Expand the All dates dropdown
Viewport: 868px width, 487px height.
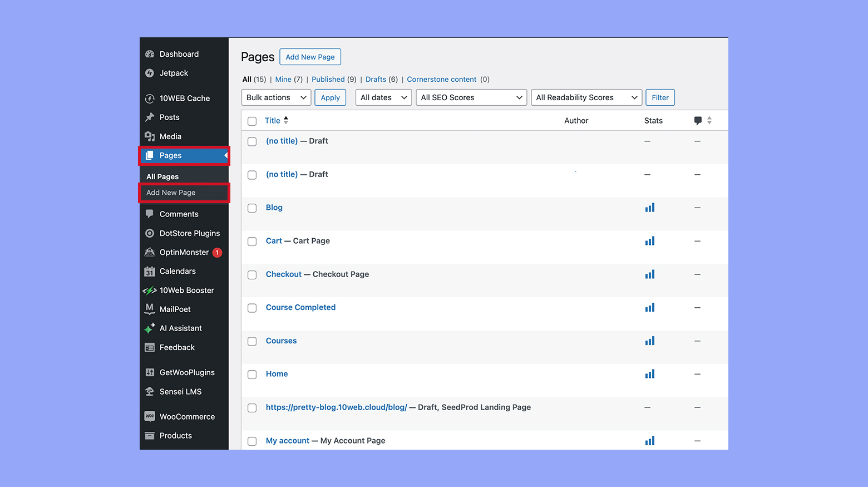(x=383, y=97)
